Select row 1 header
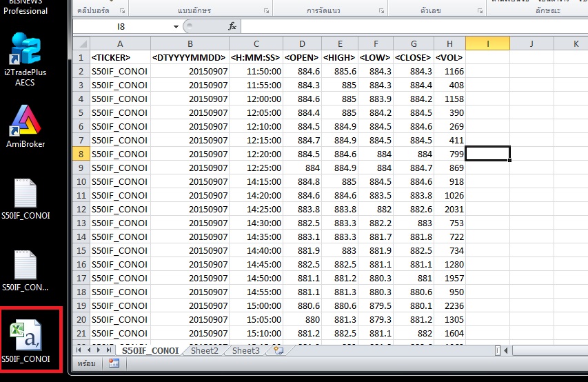The width and height of the screenshot is (588, 382). pyautogui.click(x=81, y=57)
